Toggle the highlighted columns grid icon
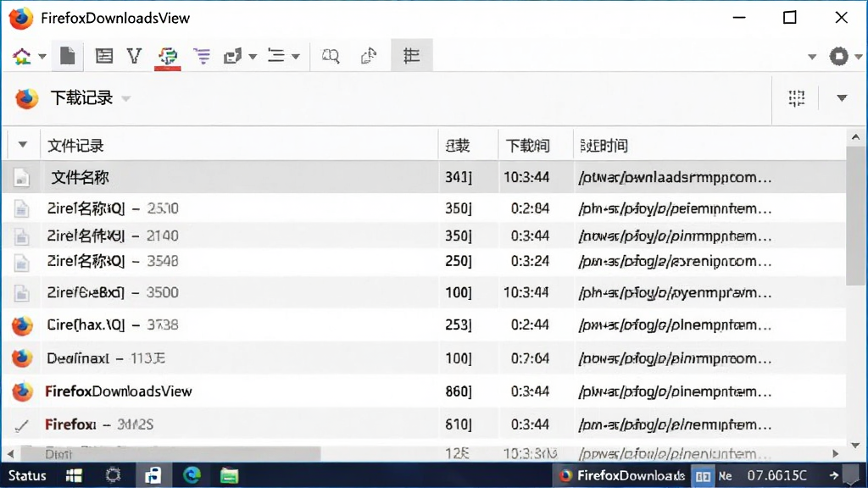868x488 pixels. tap(411, 55)
